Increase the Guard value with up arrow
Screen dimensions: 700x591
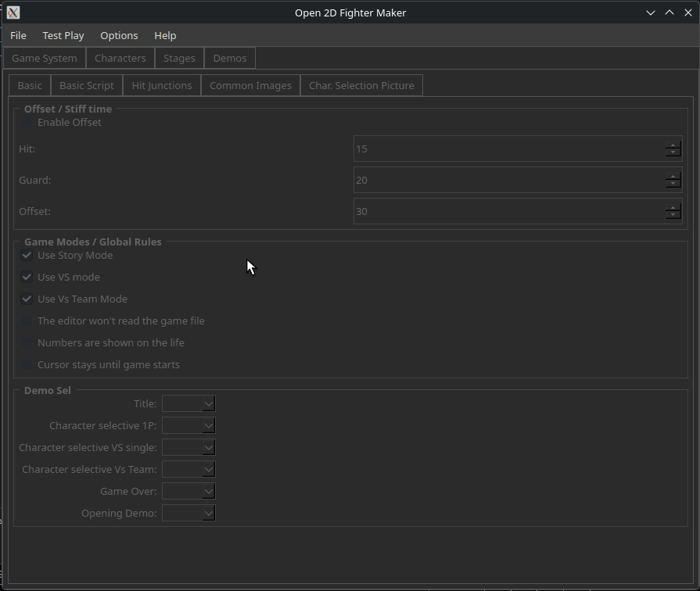(673, 176)
